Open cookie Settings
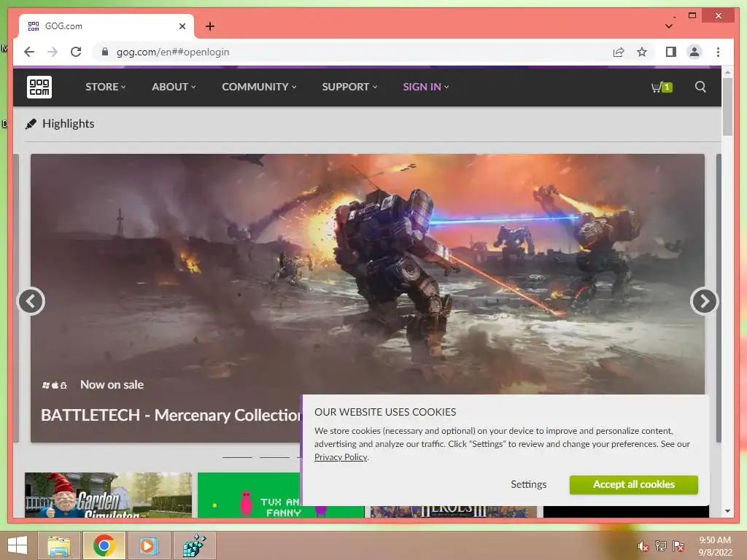The image size is (747, 560). click(528, 484)
